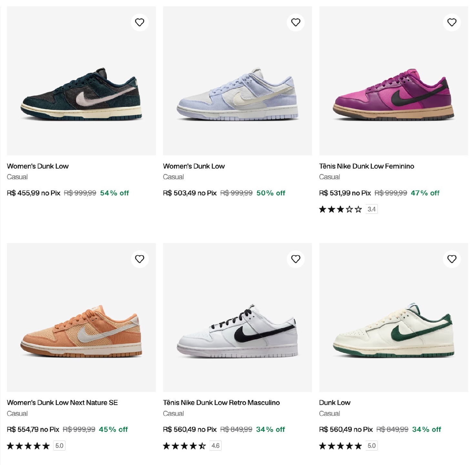Screen dimensions: 476x465
Task: Click heart on green-and-cream Dunk Low
Action: [x=452, y=259]
